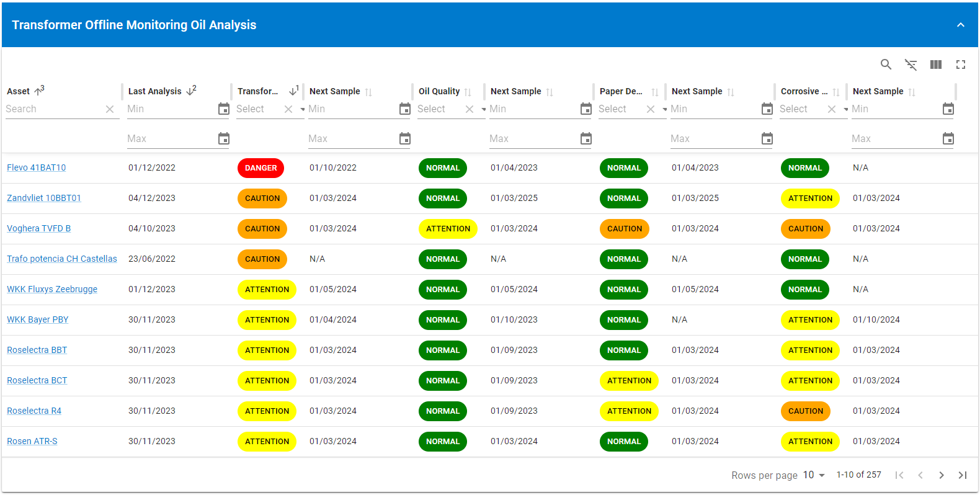Open Roselectra BBT asset link
The height and width of the screenshot is (495, 980).
37,350
